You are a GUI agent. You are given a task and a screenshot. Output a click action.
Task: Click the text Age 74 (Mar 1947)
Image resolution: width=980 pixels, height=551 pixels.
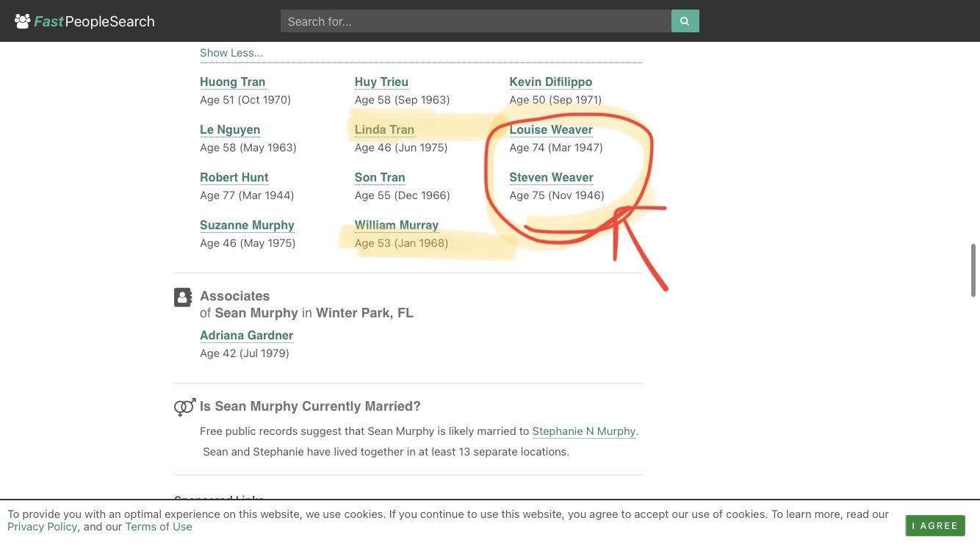(556, 148)
